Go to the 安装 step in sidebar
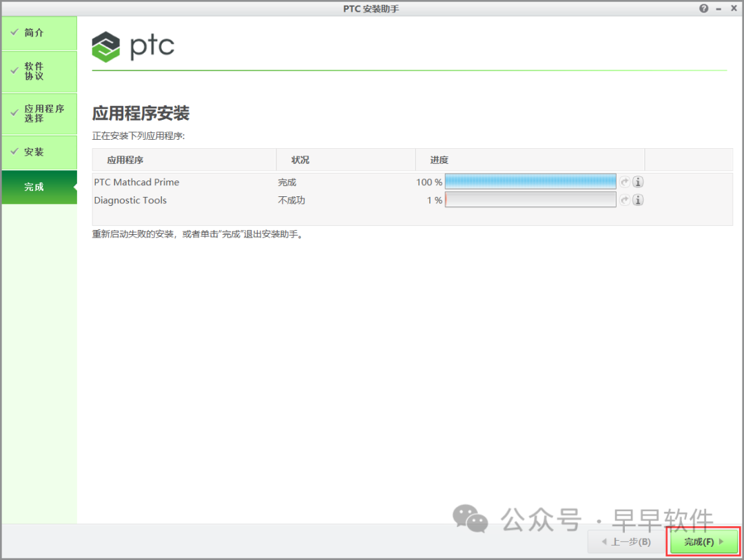744x560 pixels. (x=39, y=152)
